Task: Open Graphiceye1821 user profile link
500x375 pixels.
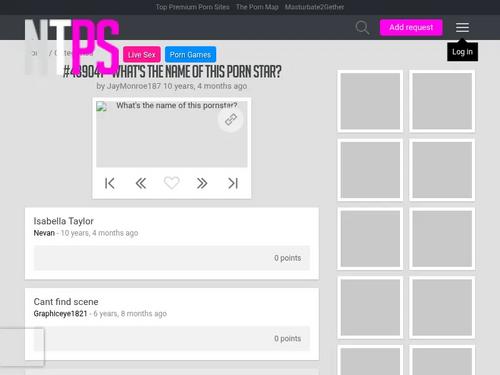Action: click(60, 314)
